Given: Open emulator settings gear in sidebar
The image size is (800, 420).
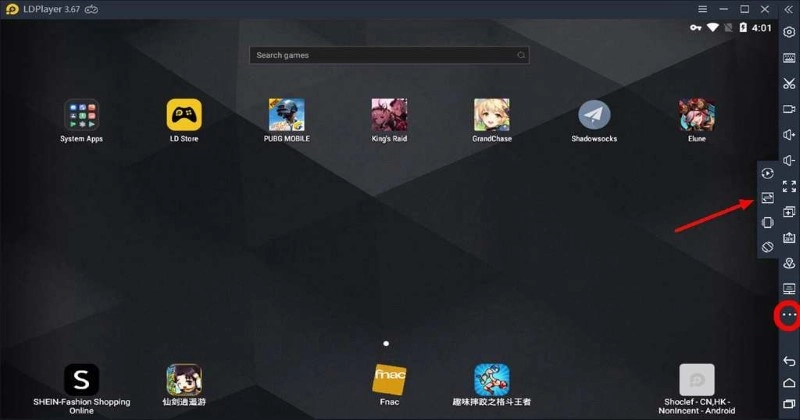Looking at the screenshot, I should 789,32.
